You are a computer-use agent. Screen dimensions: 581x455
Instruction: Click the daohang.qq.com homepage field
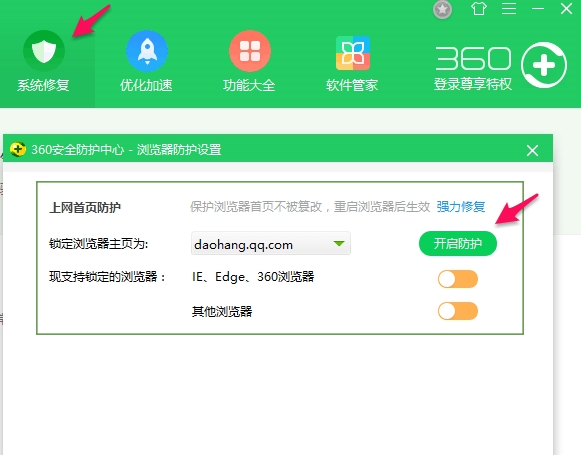270,243
